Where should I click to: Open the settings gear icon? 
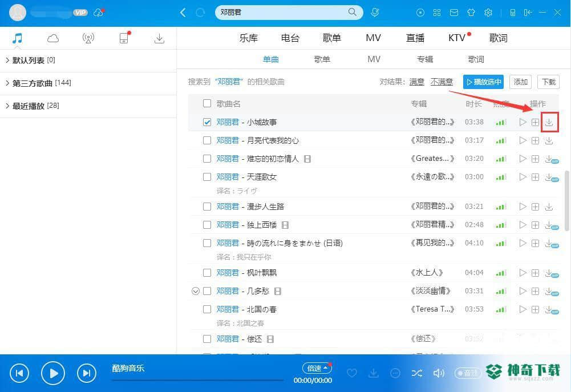click(x=488, y=13)
